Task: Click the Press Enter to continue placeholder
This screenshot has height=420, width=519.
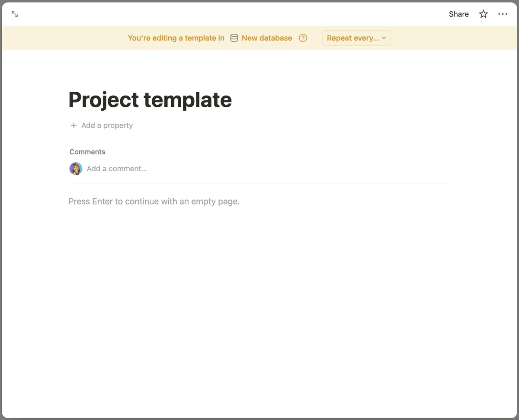Action: (154, 202)
